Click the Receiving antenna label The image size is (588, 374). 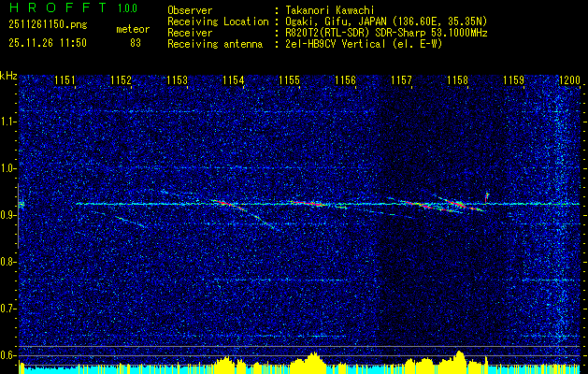[215, 44]
